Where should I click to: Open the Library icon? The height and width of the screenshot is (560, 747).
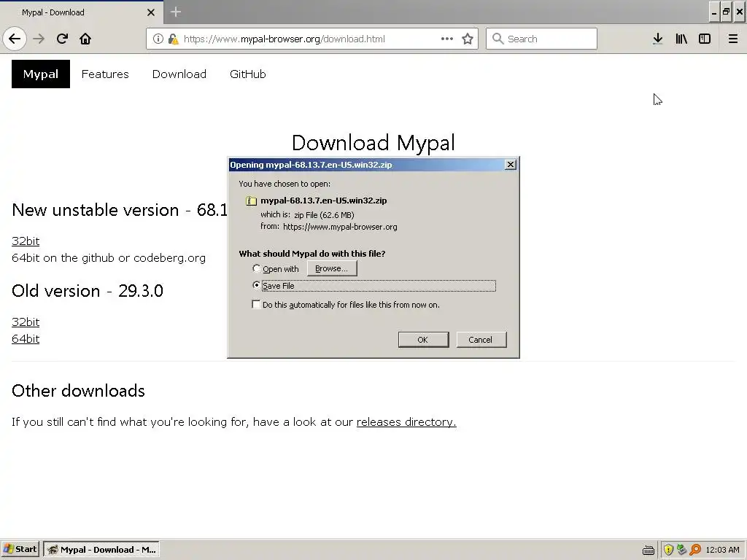pos(681,39)
